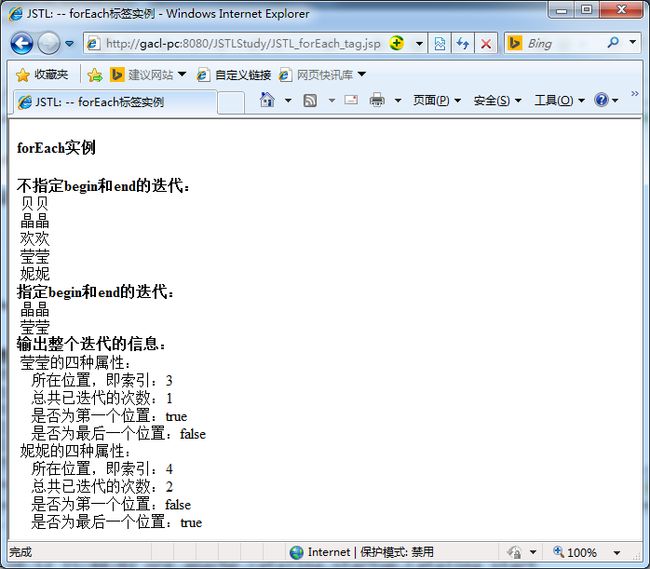Click the 100% zoom level button

575,552
